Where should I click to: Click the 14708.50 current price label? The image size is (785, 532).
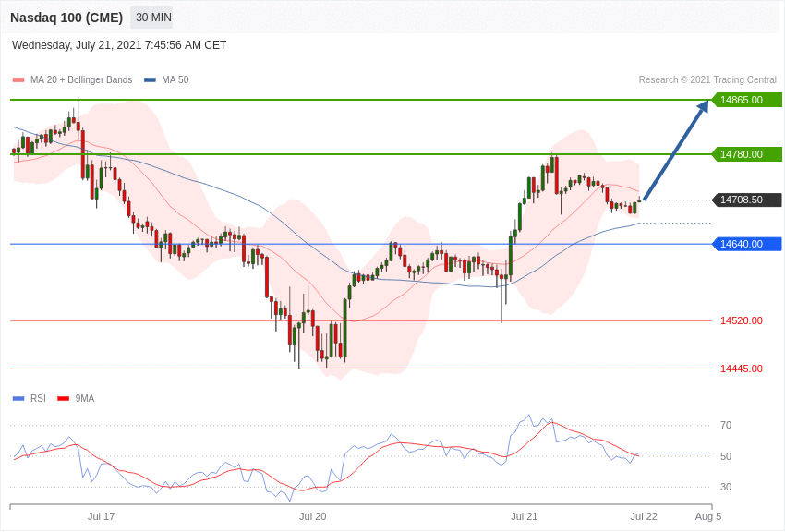[x=746, y=199]
